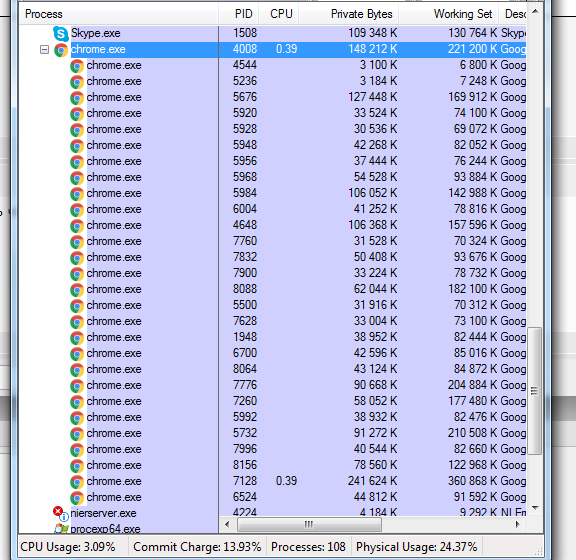Click the Chrome icon in row PID 5236
The width and height of the screenshot is (576, 560).
click(77, 82)
